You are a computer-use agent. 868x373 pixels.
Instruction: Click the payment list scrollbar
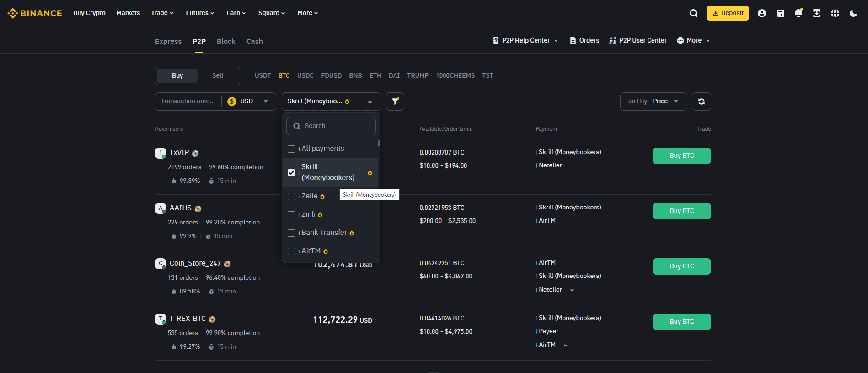[x=379, y=143]
